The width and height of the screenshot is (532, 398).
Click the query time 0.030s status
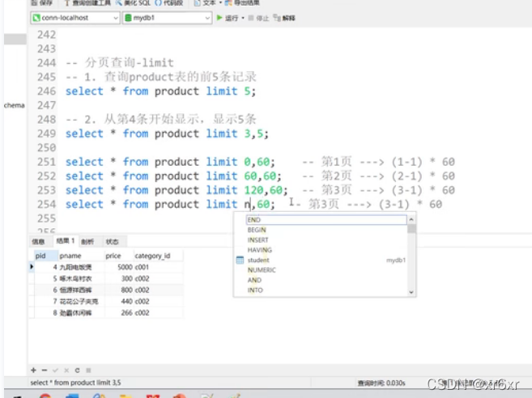pos(381,383)
